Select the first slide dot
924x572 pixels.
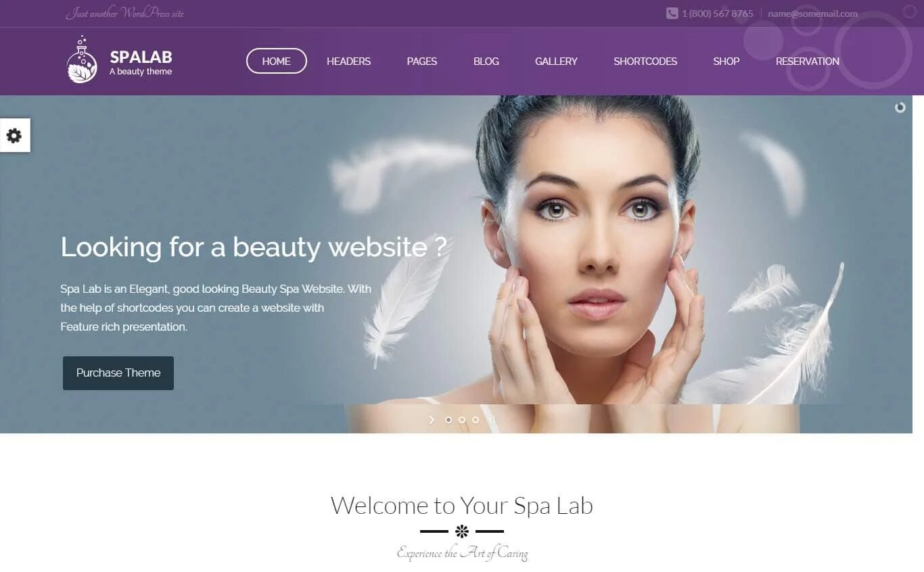(x=448, y=420)
